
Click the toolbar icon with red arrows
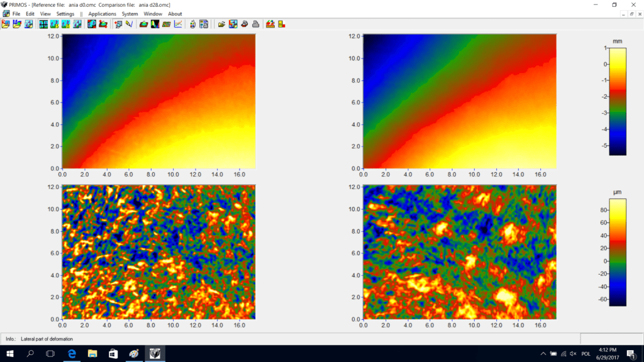pos(103,25)
